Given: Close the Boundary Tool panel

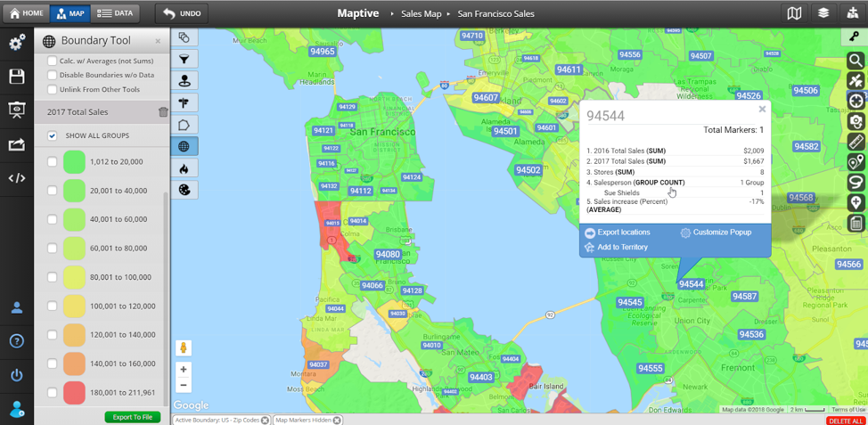Looking at the screenshot, I should (x=158, y=41).
